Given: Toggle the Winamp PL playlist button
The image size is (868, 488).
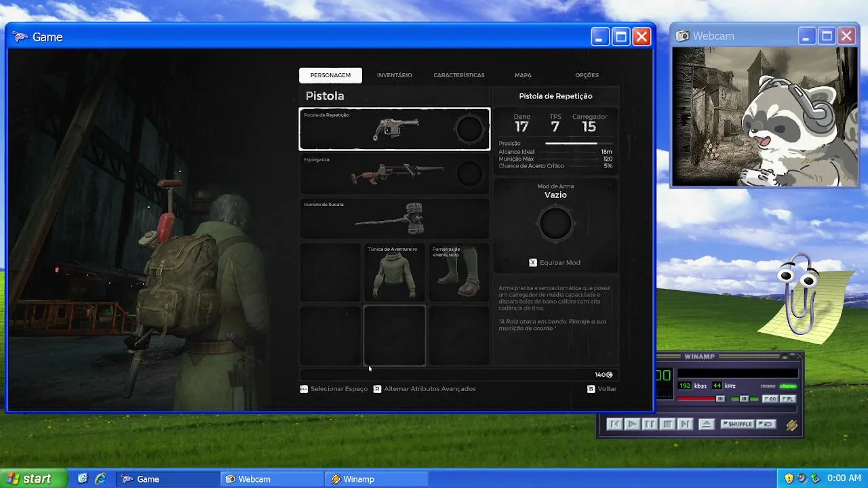Looking at the screenshot, I should 787,399.
